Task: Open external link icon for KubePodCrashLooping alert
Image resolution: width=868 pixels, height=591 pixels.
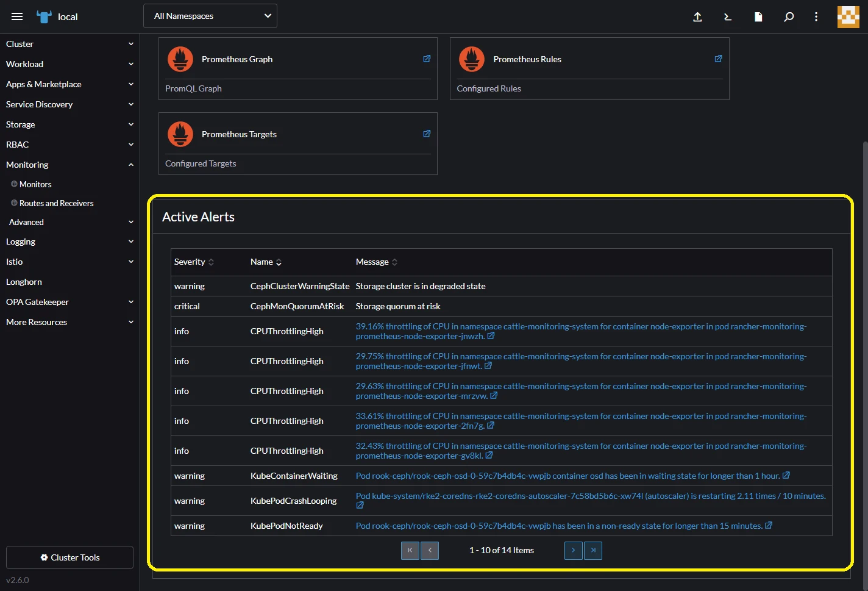Action: pos(360,506)
